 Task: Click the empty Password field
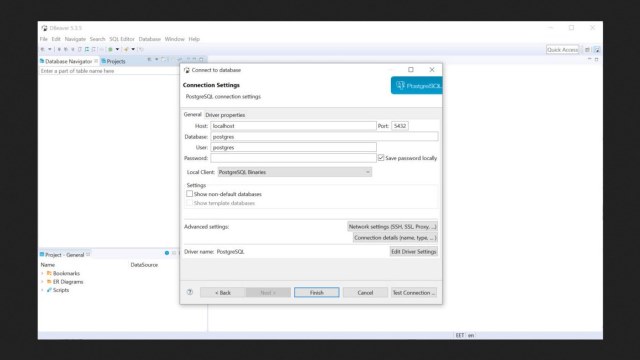293,158
